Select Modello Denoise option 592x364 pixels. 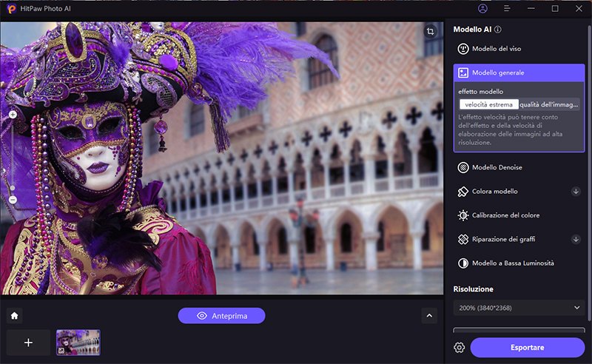coord(497,168)
